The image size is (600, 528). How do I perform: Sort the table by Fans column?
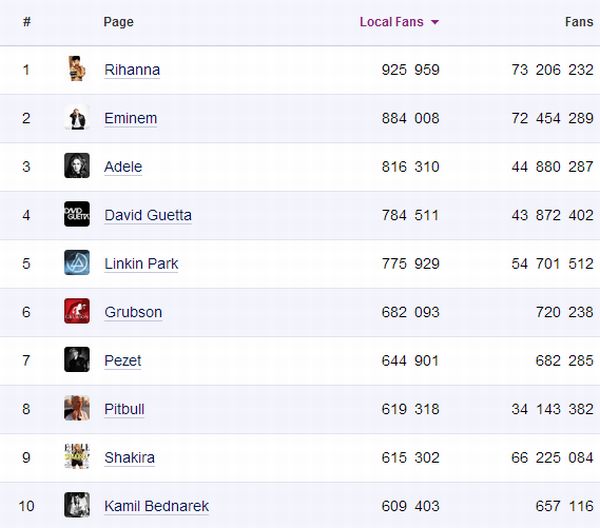(579, 22)
